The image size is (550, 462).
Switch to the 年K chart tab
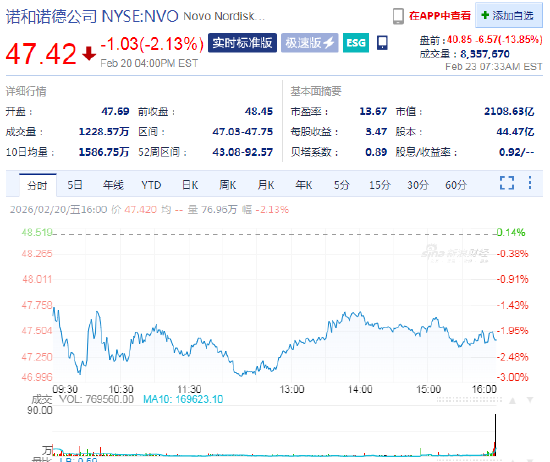click(x=304, y=185)
